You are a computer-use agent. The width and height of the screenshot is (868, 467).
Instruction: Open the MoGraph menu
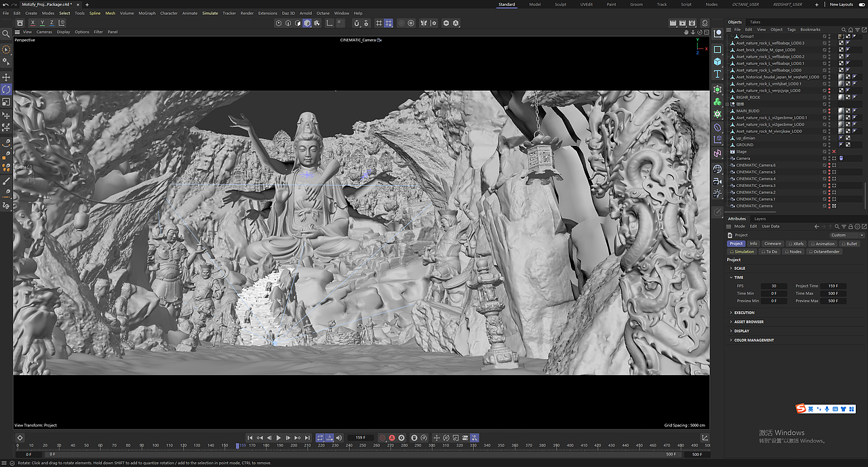[147, 13]
